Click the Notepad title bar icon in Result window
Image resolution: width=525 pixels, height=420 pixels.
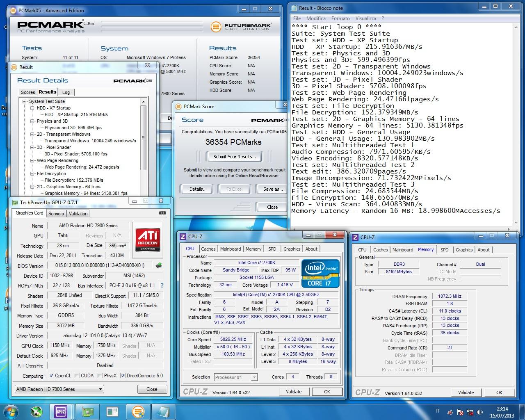(294, 8)
